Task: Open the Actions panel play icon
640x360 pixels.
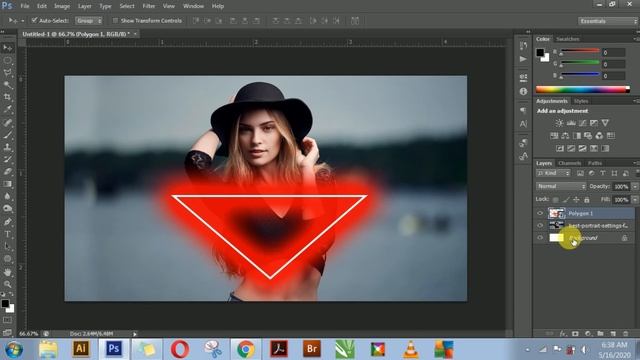Action: (x=523, y=59)
